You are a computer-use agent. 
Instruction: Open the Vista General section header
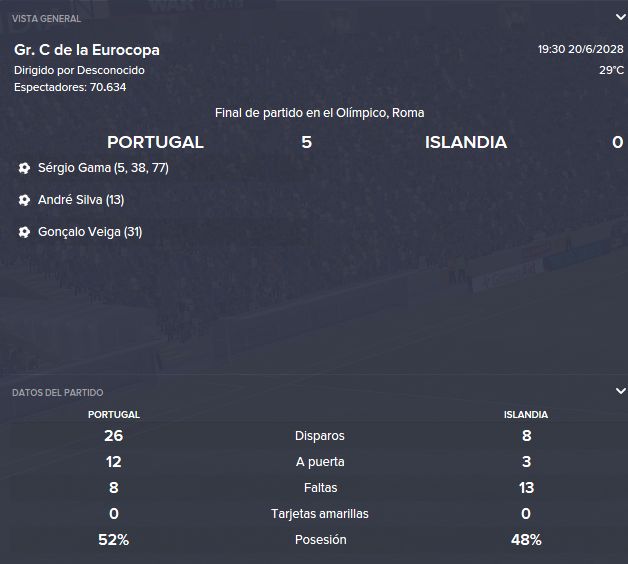[x=46, y=19]
